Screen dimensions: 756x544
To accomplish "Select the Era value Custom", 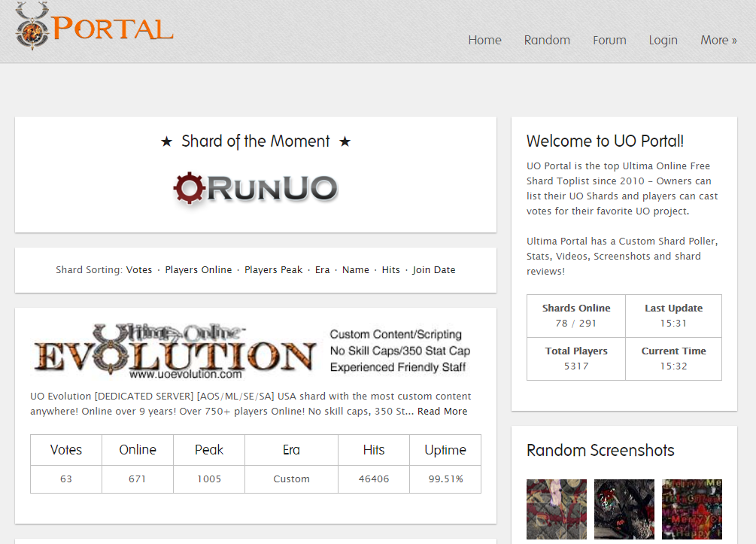I will click(x=291, y=479).
